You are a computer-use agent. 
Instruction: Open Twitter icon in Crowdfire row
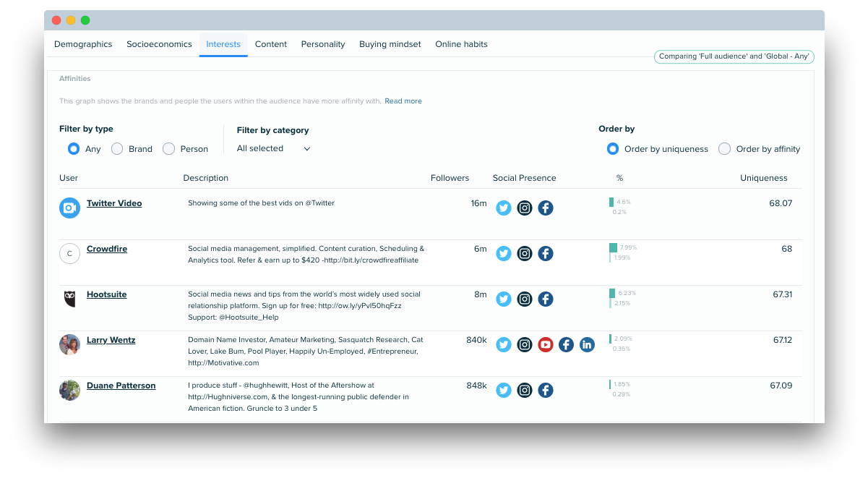[x=504, y=254]
